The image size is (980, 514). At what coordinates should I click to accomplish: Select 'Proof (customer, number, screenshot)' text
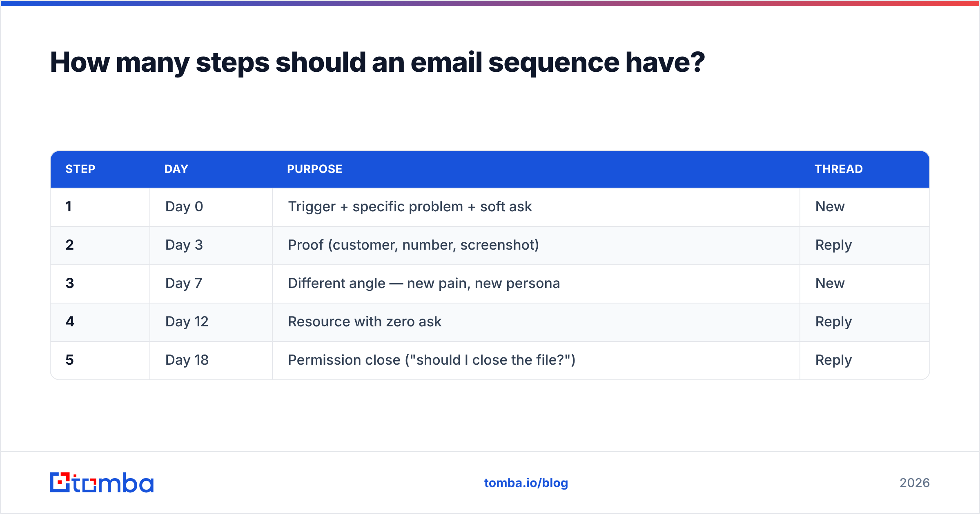coord(414,245)
